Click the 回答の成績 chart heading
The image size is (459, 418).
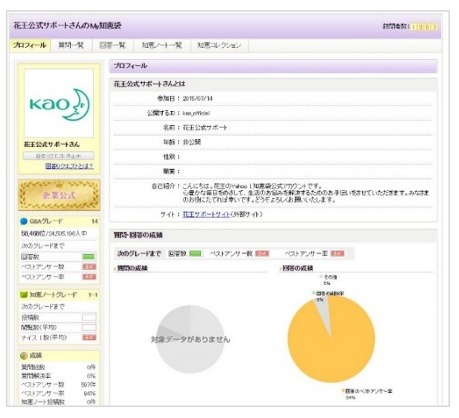(x=298, y=268)
